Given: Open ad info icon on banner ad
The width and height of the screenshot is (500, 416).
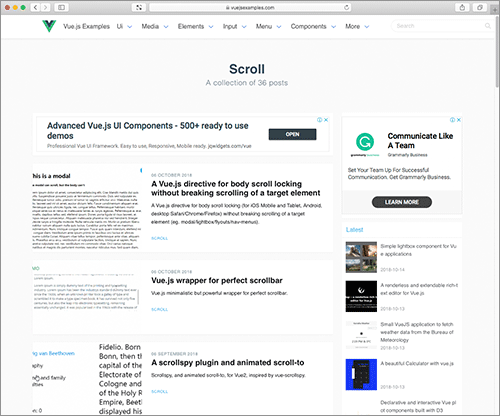Looking at the screenshot, I should click(320, 120).
